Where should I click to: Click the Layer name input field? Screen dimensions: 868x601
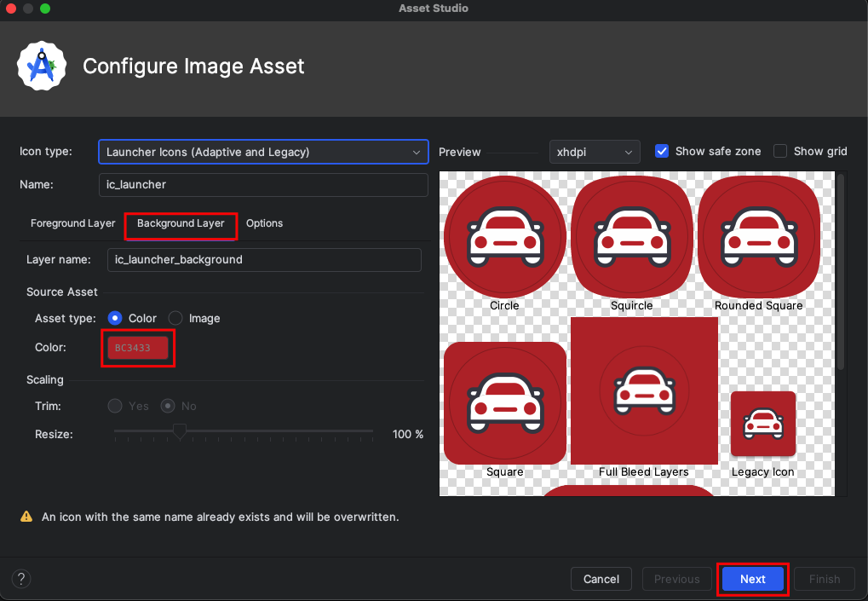pos(264,260)
